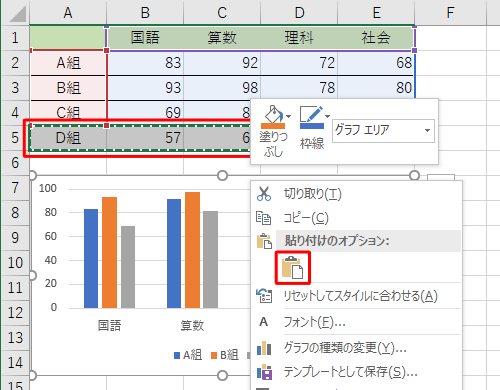Open the fill color dropdown arrow
Image resolution: width=500 pixels, height=390 pixels.
click(x=289, y=116)
